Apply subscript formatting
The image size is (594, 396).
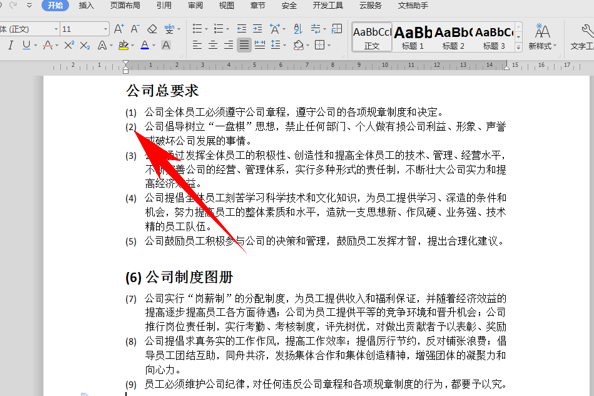click(85, 45)
